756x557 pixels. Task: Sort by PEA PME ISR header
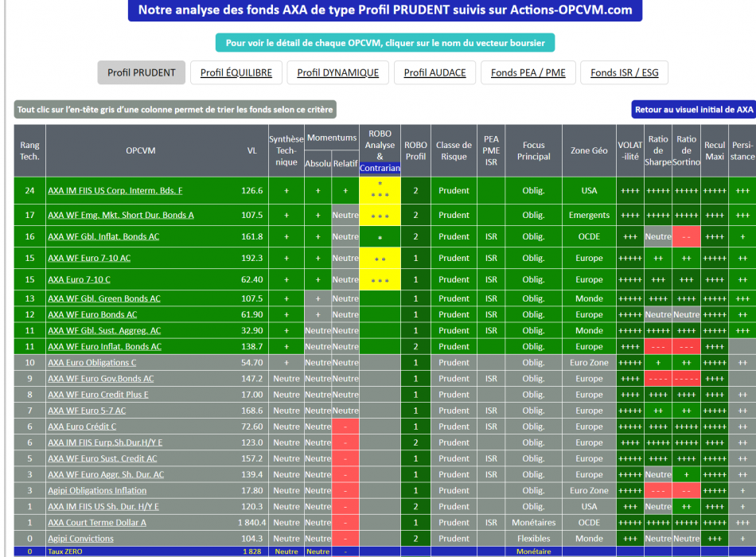(491, 150)
